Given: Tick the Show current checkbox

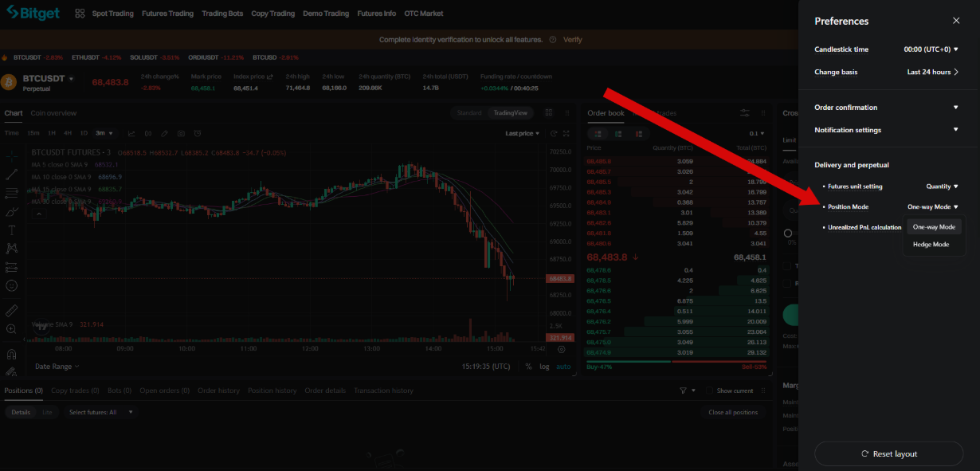Looking at the screenshot, I should coord(710,391).
